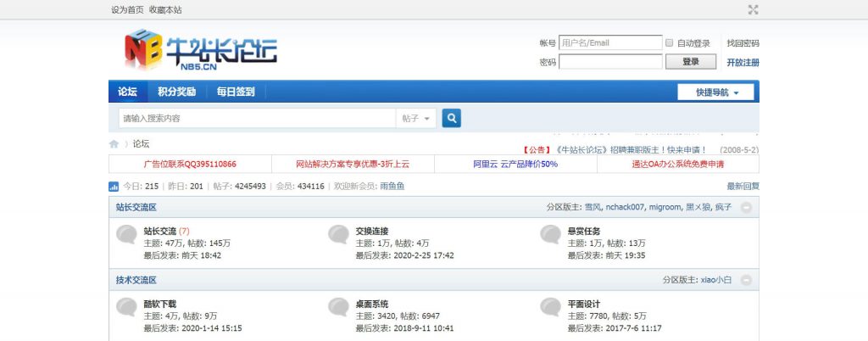The width and height of the screenshot is (868, 341).
Task: Open the 快捷导航 dropdown
Action: click(x=717, y=92)
